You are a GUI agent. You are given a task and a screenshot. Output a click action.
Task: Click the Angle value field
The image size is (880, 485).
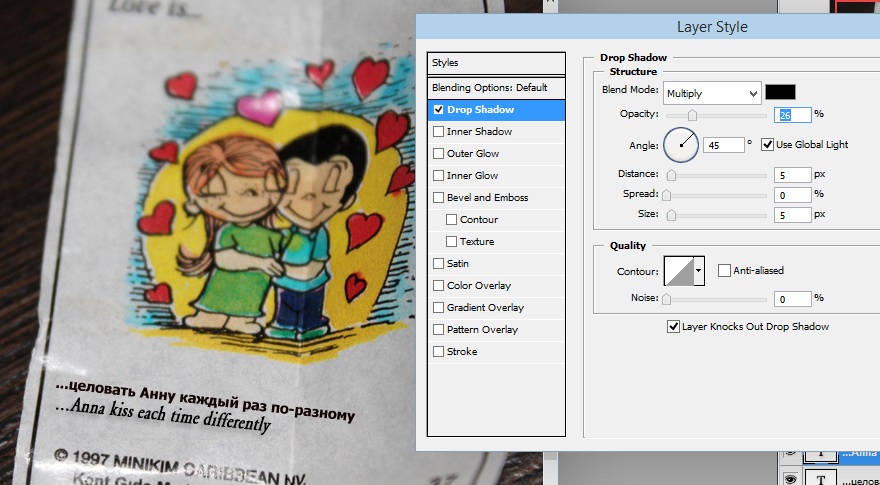[x=723, y=145]
